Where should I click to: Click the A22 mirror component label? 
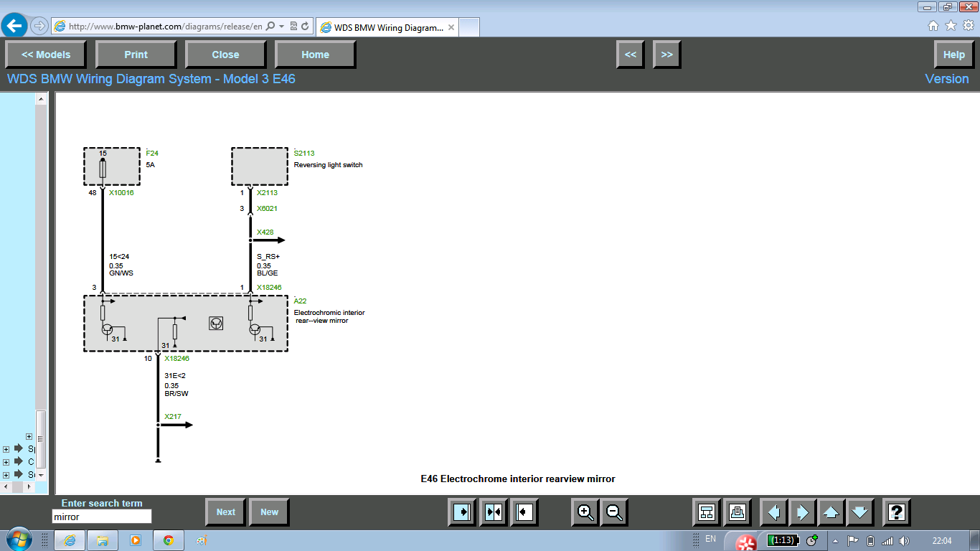(x=300, y=301)
